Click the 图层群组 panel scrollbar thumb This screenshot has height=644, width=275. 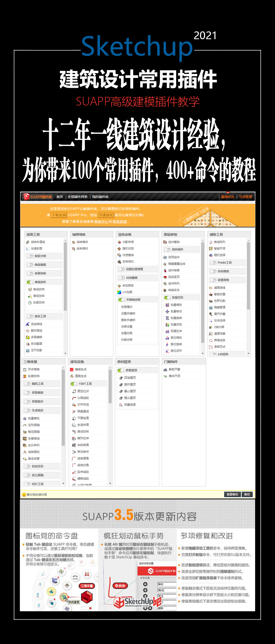(203, 293)
